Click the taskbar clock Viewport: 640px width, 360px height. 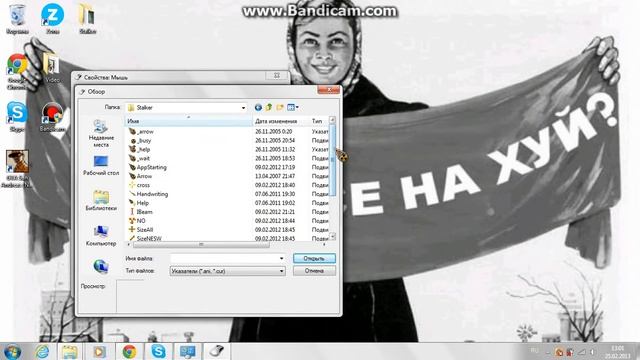618,352
